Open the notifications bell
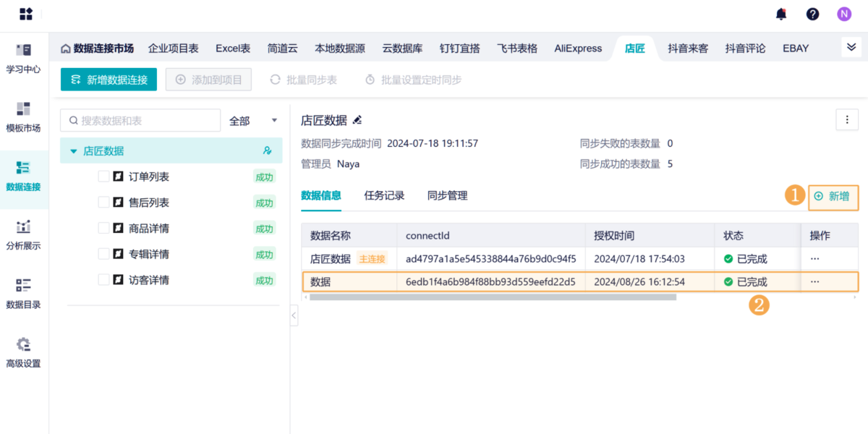This screenshot has width=868, height=434. [781, 14]
